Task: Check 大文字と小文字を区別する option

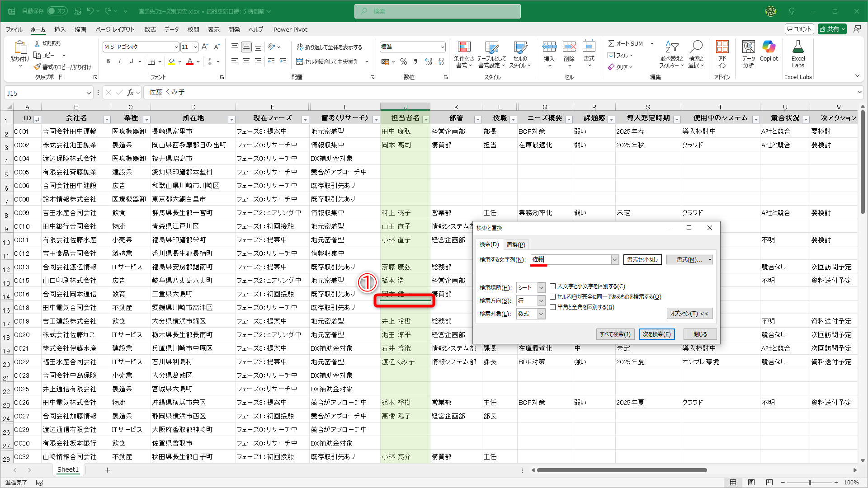Action: (x=552, y=286)
